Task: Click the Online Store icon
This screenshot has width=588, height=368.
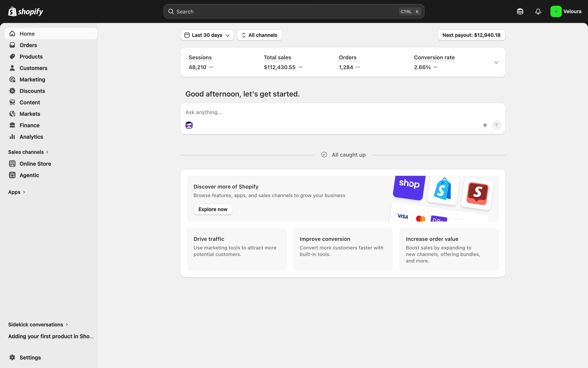Action: [12, 164]
